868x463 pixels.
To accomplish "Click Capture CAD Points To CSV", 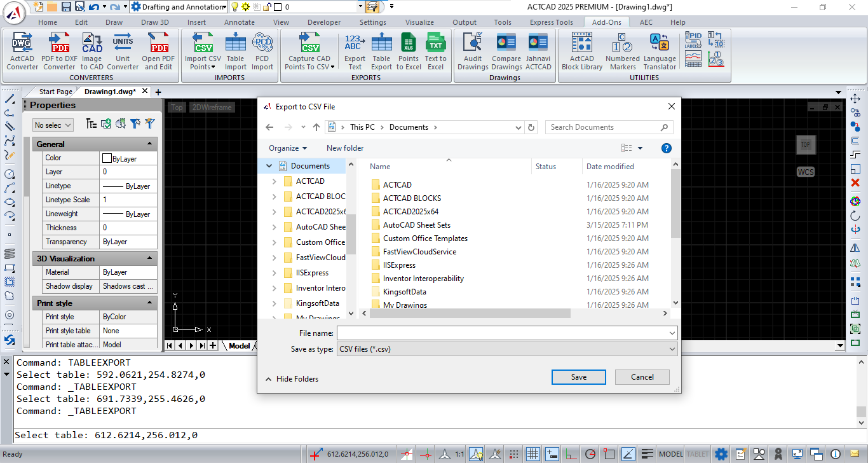I will click(309, 51).
